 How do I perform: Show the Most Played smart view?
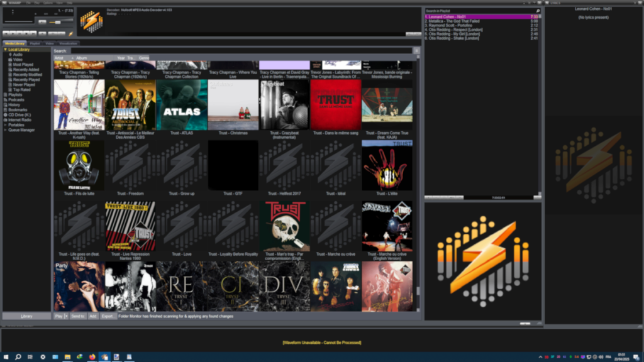tap(23, 65)
